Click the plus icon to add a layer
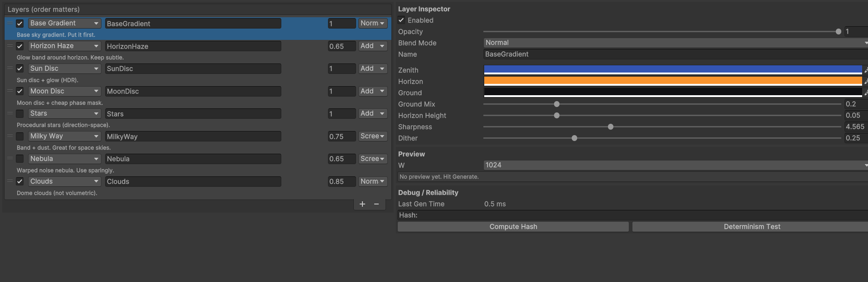 [362, 204]
